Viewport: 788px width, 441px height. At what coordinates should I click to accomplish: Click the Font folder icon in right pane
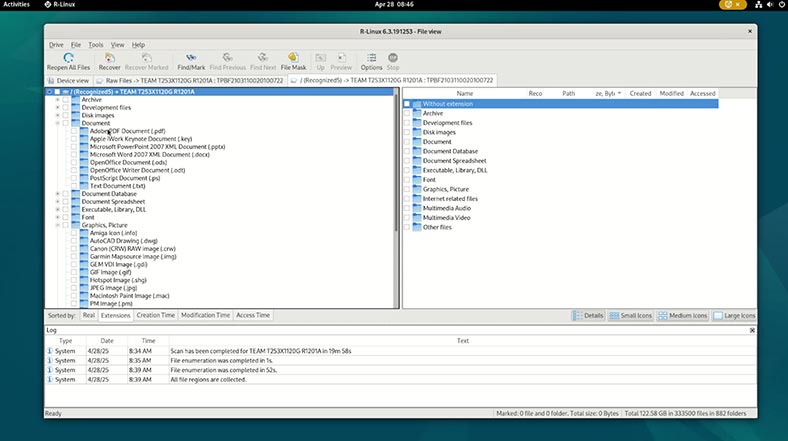click(x=417, y=179)
